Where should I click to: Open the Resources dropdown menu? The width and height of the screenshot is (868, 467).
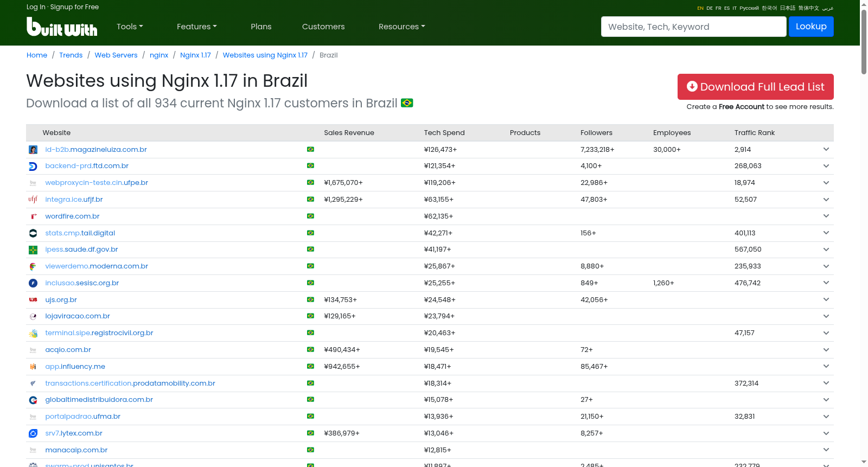pyautogui.click(x=401, y=27)
